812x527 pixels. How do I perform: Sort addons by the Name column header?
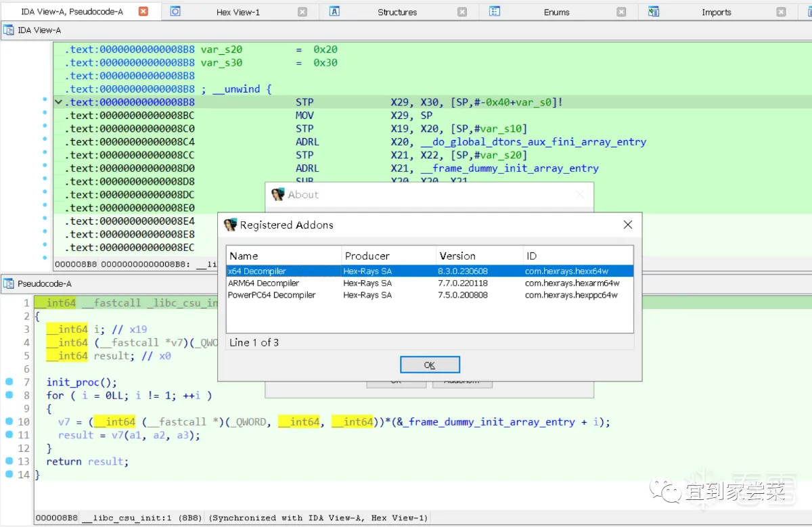[244, 256]
